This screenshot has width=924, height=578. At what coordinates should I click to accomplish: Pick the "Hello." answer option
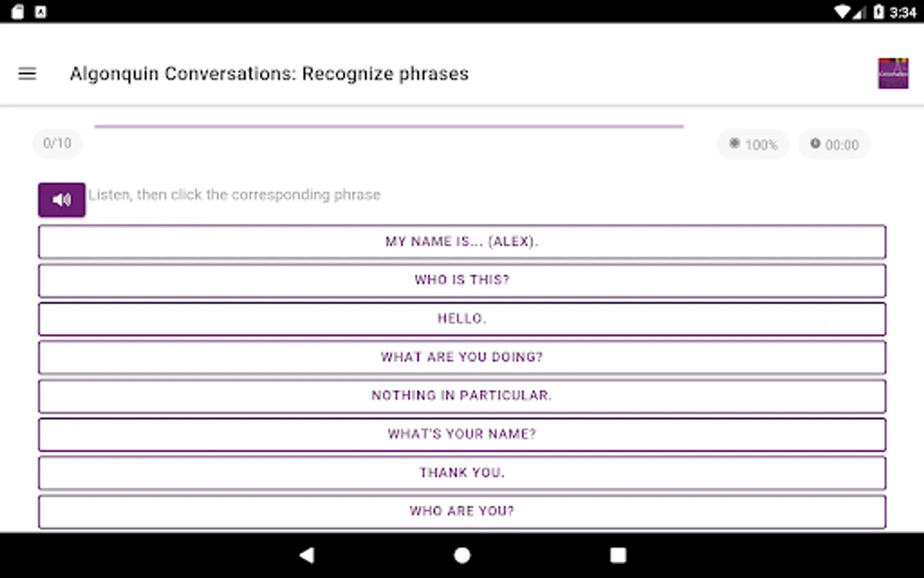point(462,319)
